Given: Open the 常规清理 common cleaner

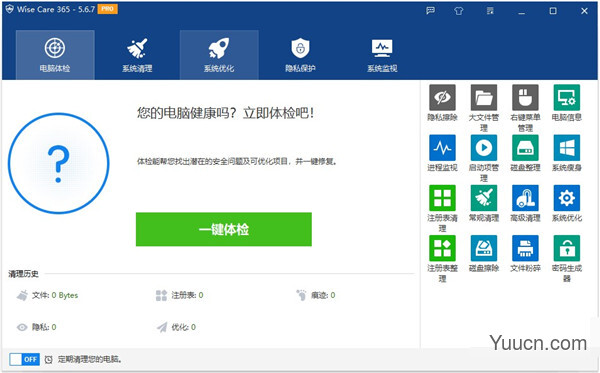Looking at the screenshot, I should click(484, 198).
